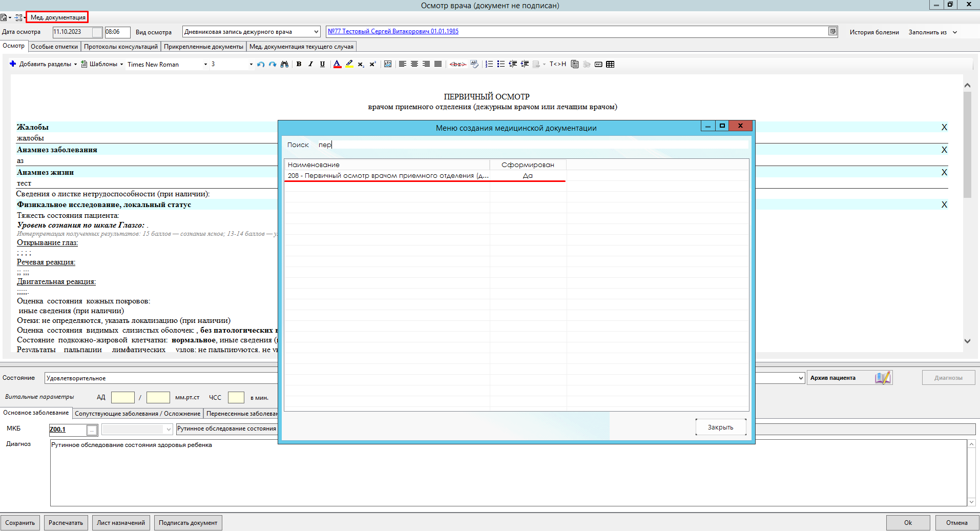
Task: Click the Сформирован column header
Action: [528, 165]
